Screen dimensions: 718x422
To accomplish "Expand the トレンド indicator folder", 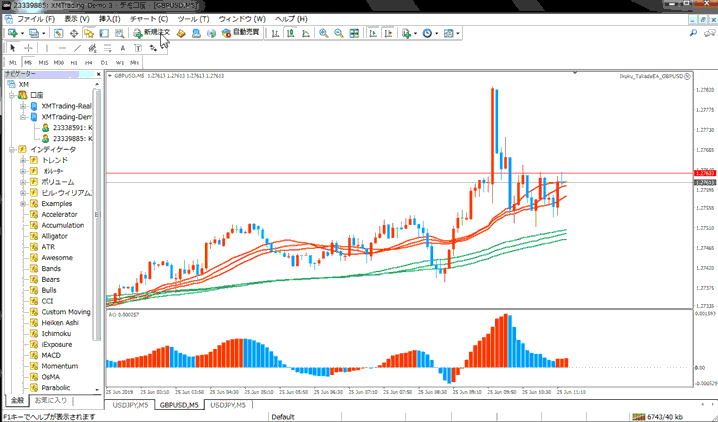I will point(22,160).
